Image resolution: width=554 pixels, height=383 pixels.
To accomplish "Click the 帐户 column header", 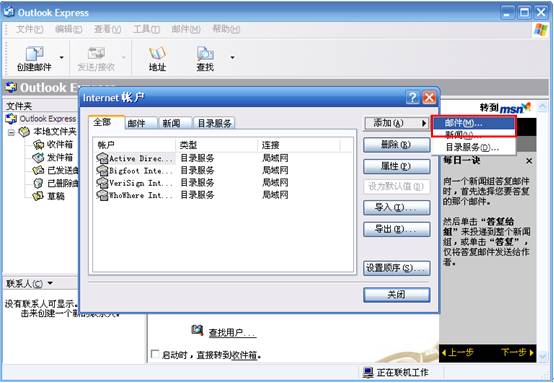I will coord(135,145).
